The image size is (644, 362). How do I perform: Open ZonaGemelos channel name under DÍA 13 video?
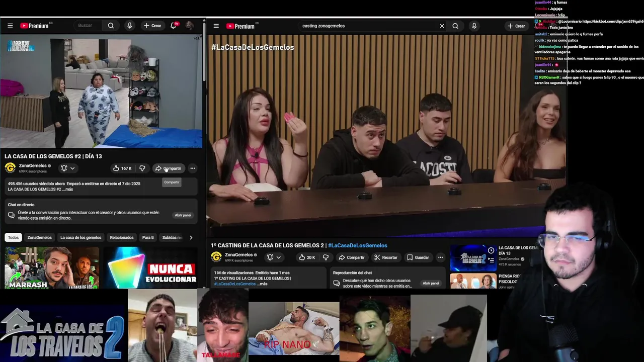(x=33, y=165)
